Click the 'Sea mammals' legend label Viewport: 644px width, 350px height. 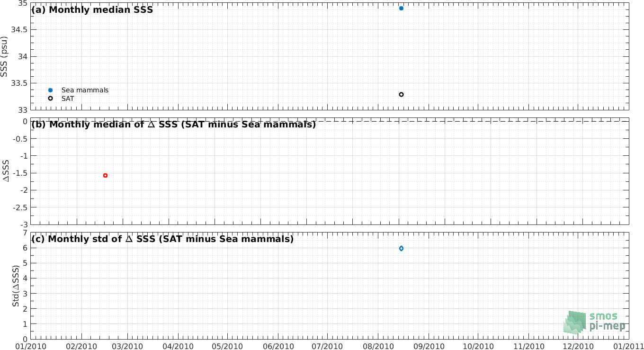point(85,90)
